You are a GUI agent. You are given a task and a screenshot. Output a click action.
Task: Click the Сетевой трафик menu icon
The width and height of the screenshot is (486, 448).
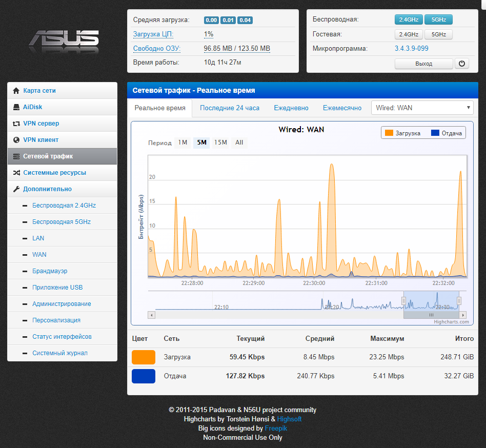16,156
